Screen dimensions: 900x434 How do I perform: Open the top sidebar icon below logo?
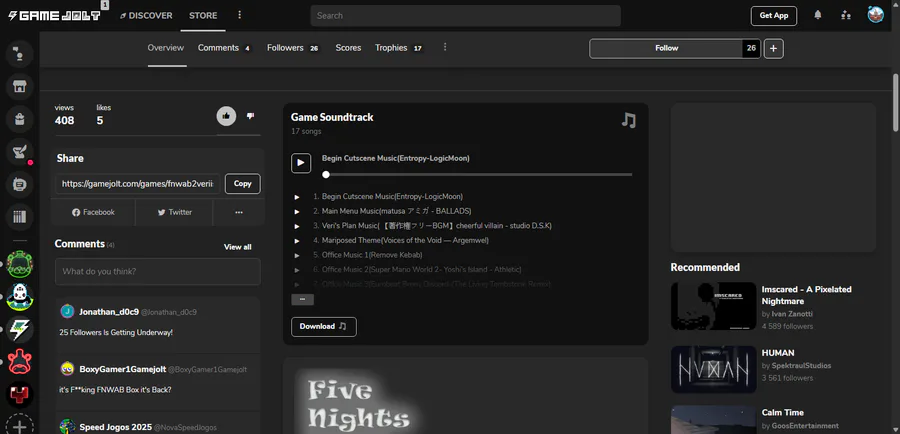(20, 54)
